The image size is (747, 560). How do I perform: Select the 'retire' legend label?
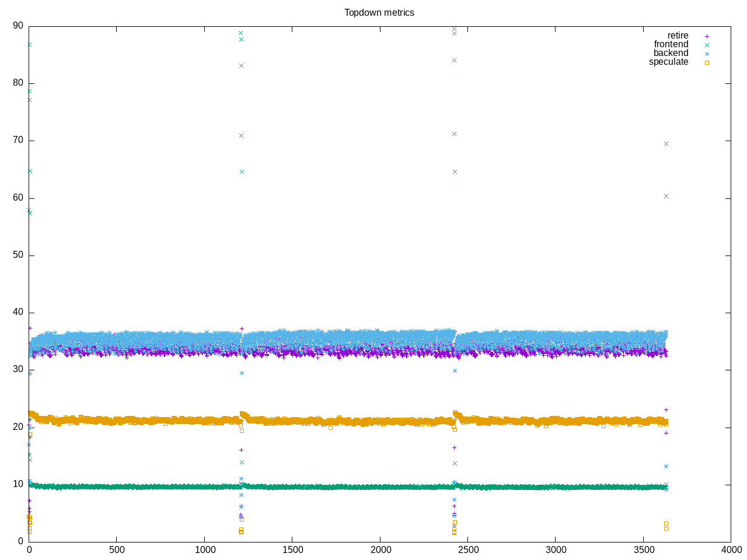point(678,36)
